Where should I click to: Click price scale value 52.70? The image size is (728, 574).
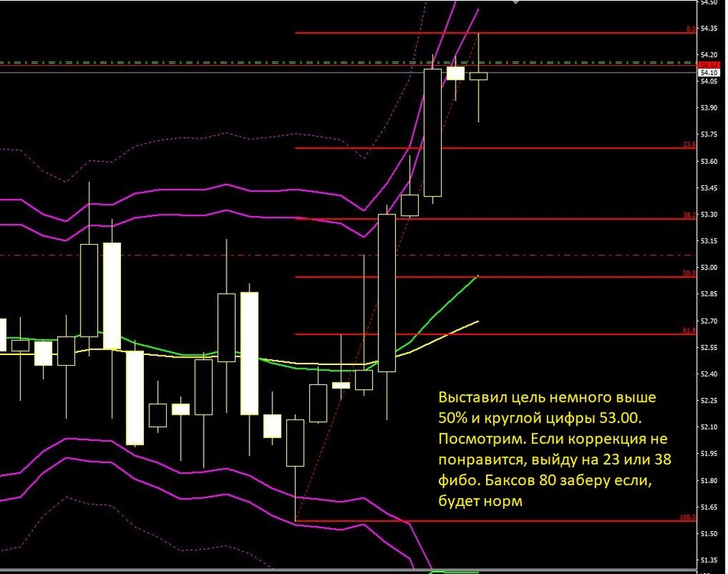pos(709,321)
